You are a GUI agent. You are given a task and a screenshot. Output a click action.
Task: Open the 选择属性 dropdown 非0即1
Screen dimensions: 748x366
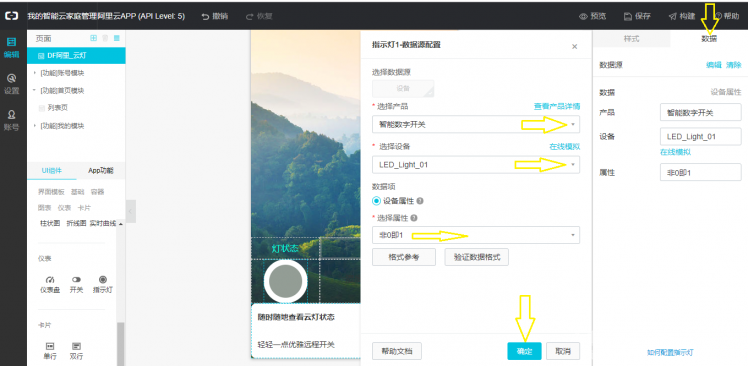476,235
